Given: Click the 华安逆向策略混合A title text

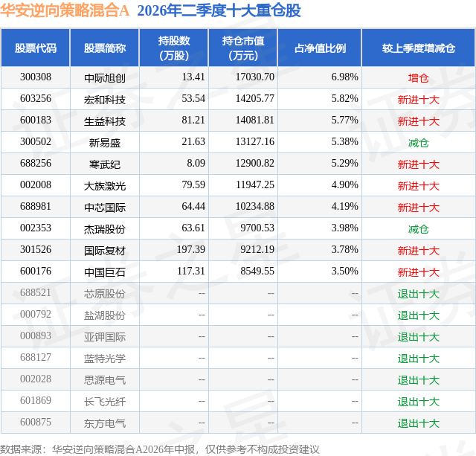Looking at the screenshot, I should (x=65, y=10).
